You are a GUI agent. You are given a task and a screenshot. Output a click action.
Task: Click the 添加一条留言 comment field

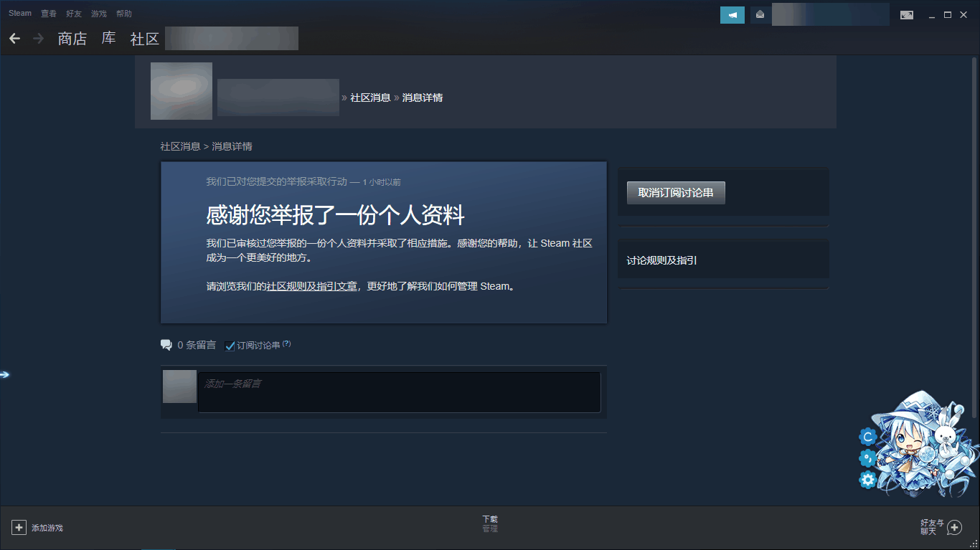[x=399, y=392]
